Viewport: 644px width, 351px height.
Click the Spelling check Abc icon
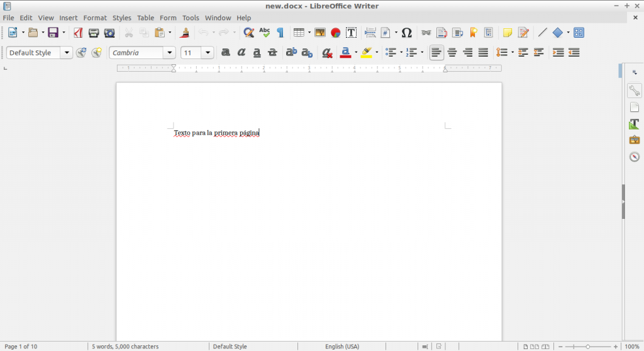[265, 33]
